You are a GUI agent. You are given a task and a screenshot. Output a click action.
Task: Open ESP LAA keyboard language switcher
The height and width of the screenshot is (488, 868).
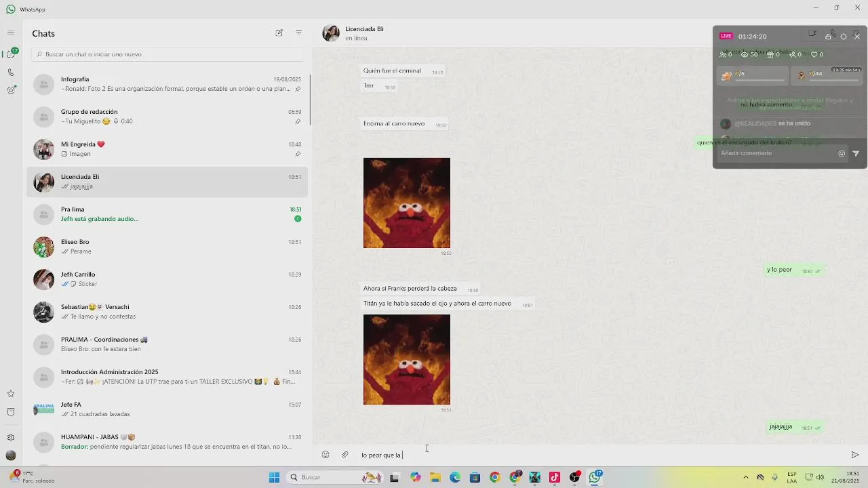(x=792, y=477)
